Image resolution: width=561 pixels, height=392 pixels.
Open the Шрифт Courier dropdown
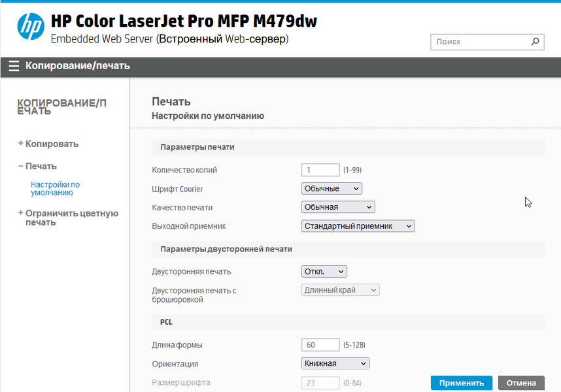pyautogui.click(x=331, y=189)
